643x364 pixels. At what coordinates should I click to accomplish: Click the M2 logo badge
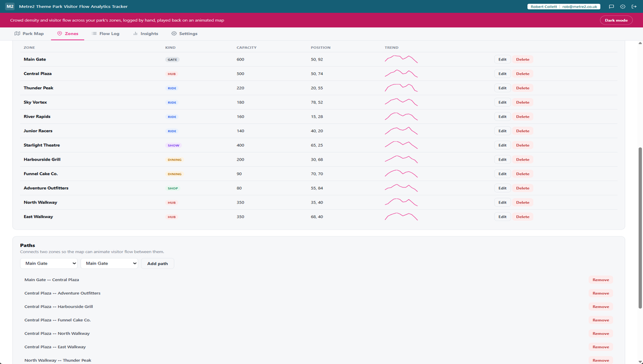pos(10,6)
